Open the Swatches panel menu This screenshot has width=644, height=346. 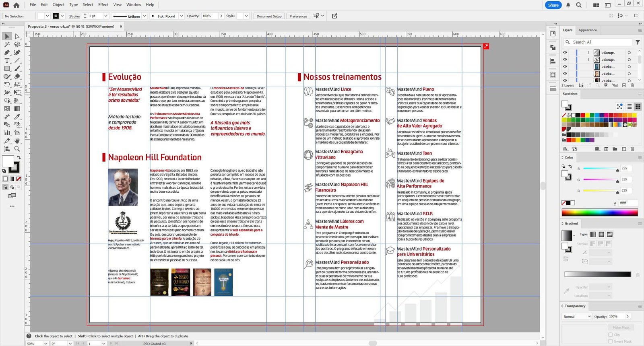640,94
